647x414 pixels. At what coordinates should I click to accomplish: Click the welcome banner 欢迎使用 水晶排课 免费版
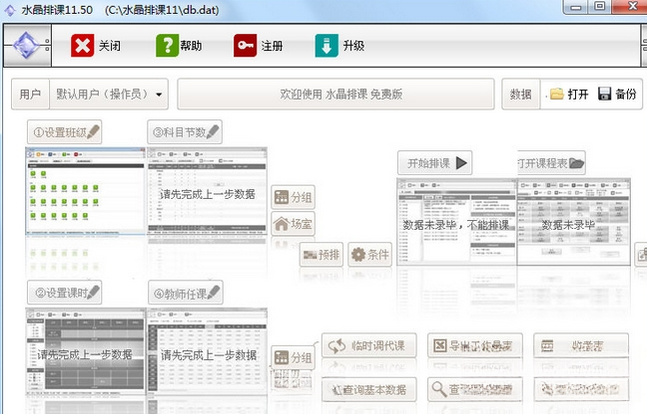[336, 94]
